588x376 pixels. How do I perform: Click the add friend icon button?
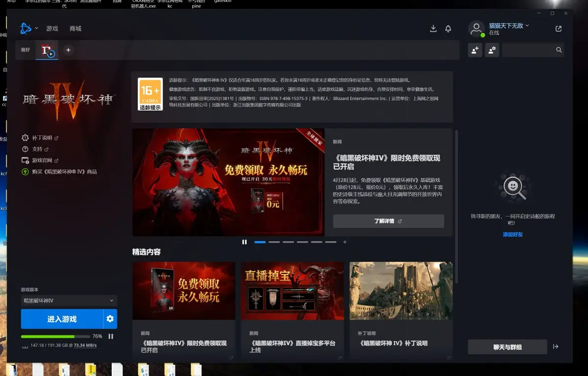(475, 50)
